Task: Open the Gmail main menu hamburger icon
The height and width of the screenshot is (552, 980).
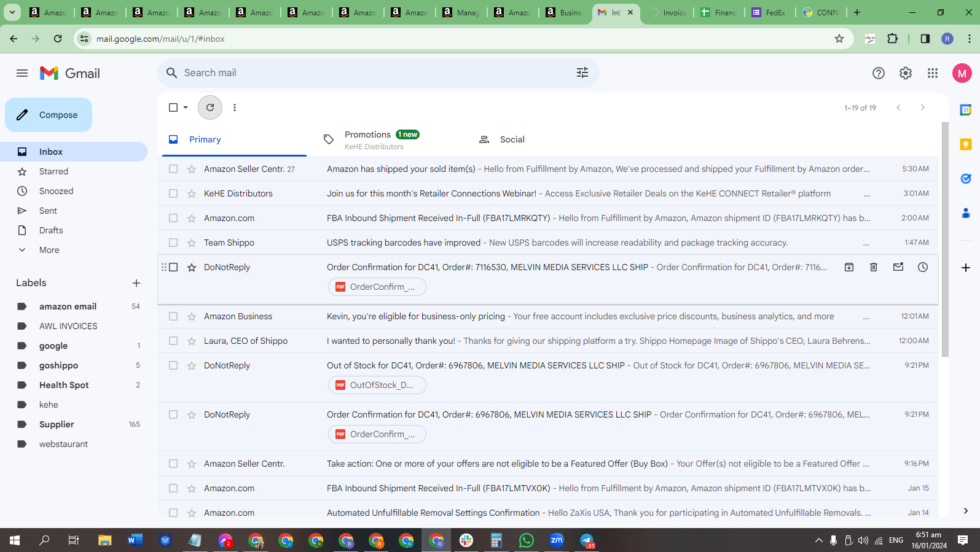Action: pyautogui.click(x=22, y=73)
